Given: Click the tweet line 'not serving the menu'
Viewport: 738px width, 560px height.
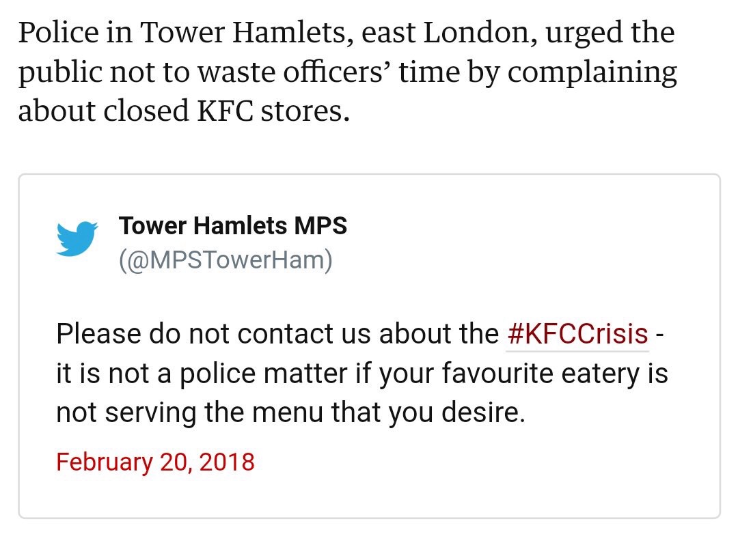Looking at the screenshot, I should point(290,412).
